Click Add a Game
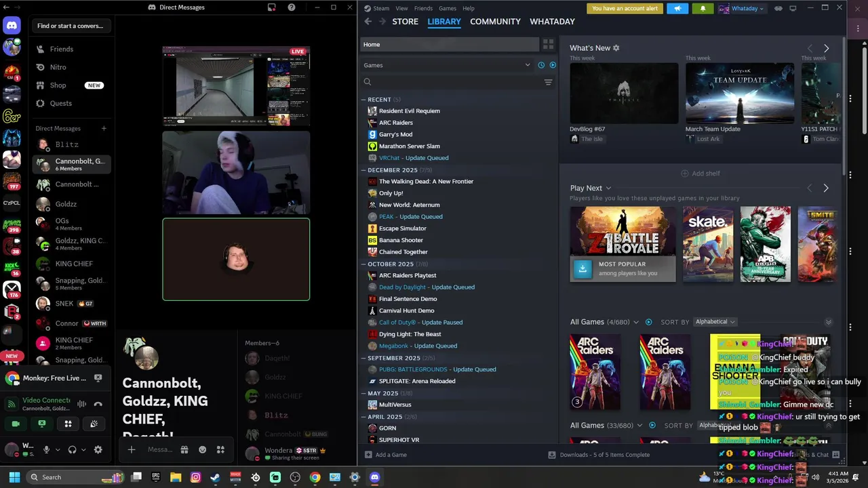The height and width of the screenshot is (488, 868). [386, 455]
